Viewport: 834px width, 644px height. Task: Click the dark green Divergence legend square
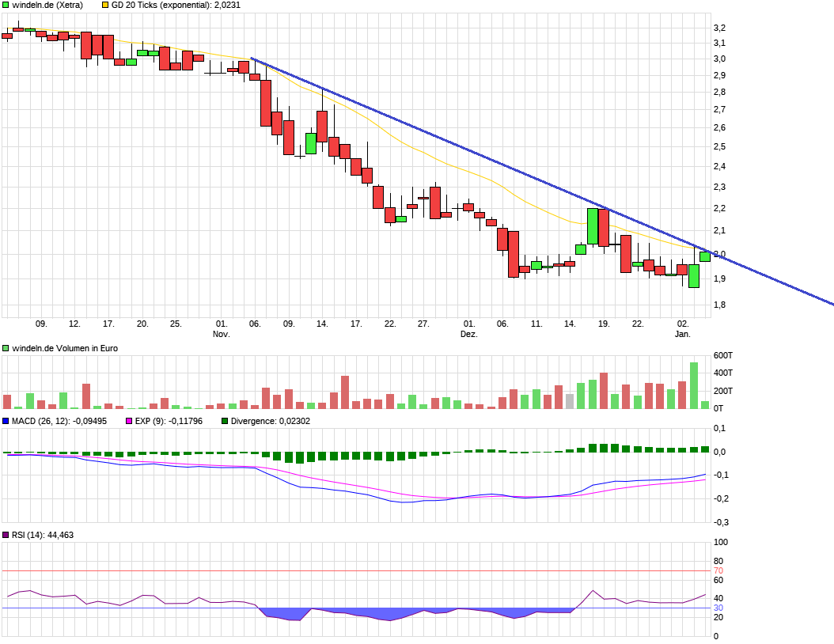tap(224, 421)
